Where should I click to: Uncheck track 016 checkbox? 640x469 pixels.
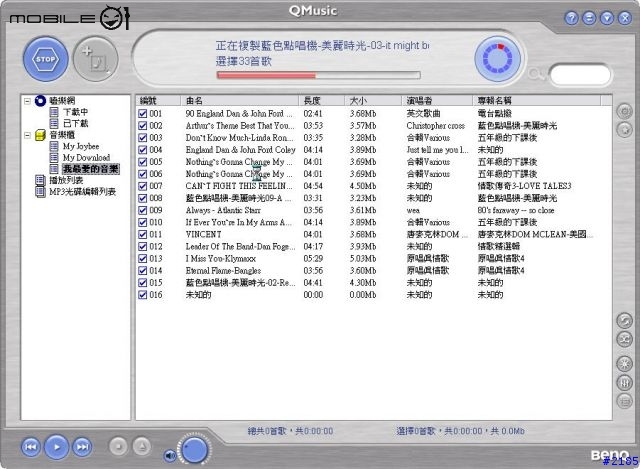(142, 295)
